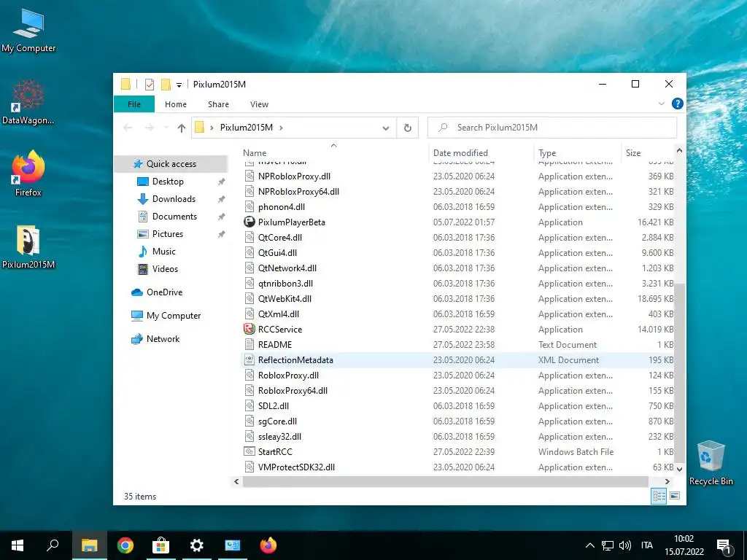Select ReflectionMetadata XML file icon
Image resolution: width=747 pixels, height=560 pixels.
pyautogui.click(x=249, y=360)
